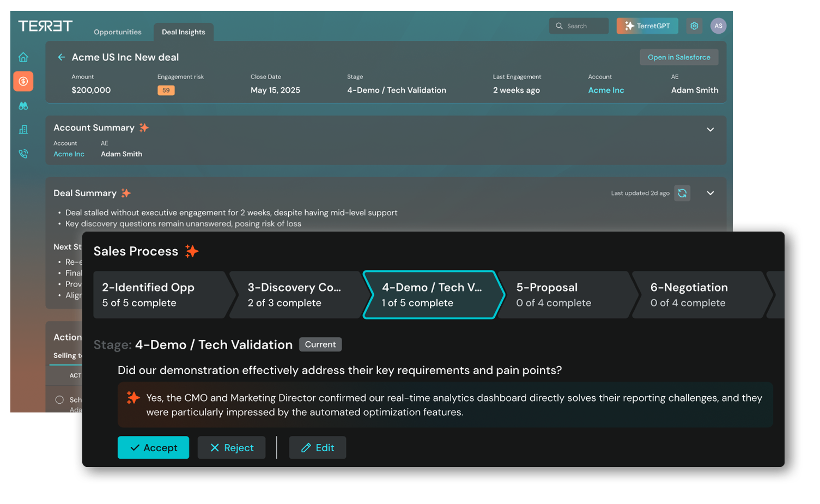Click Open in Salesforce
This screenshot has width=820, height=504.
coord(679,57)
